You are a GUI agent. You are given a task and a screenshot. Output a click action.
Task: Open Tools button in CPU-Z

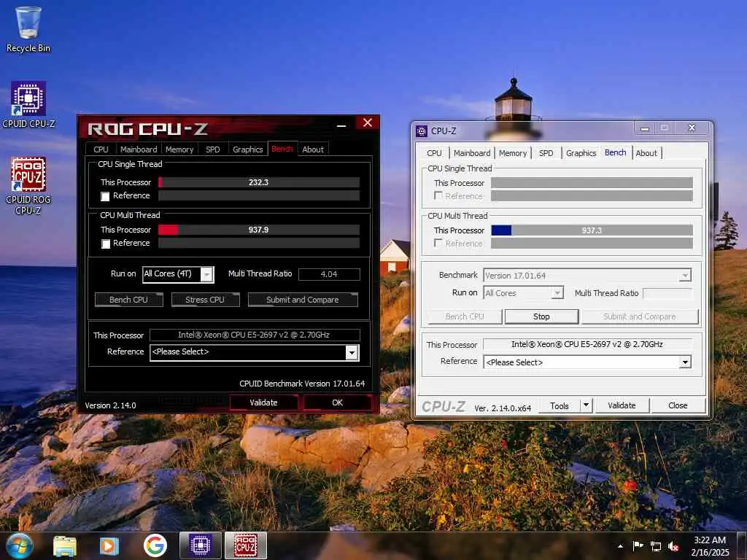560,405
